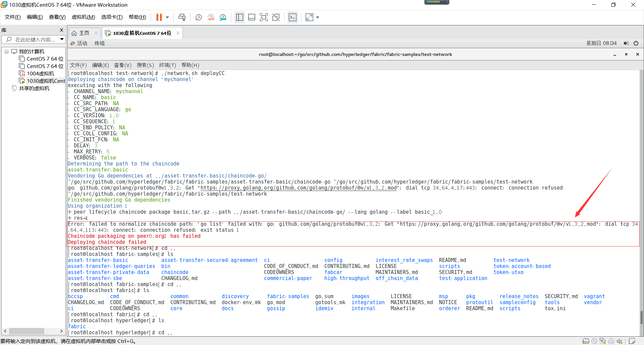Viewport: 644px width, 345px height.
Task: Send Ctrl+Alt+Del to the virtual machine
Action: click(x=182, y=17)
